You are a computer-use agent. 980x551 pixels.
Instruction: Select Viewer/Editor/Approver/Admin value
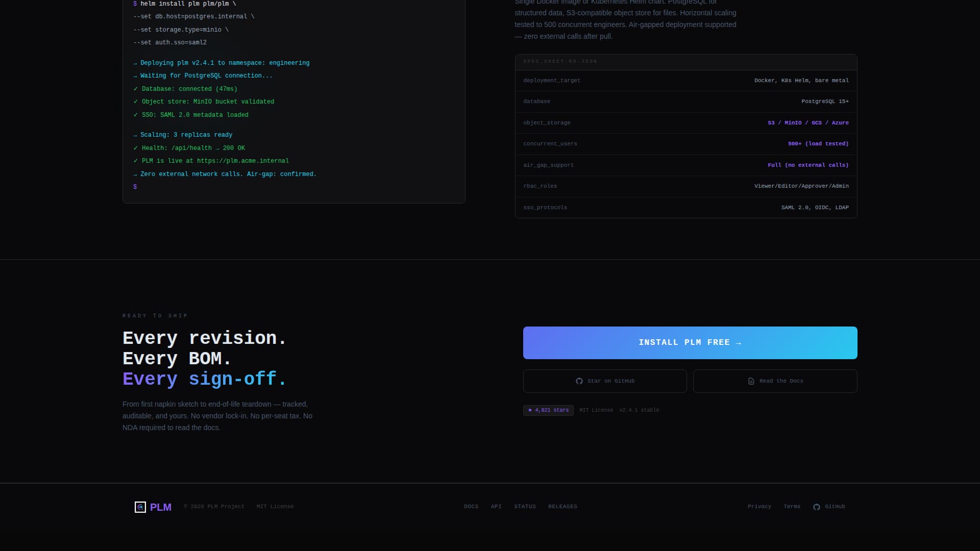click(x=801, y=186)
